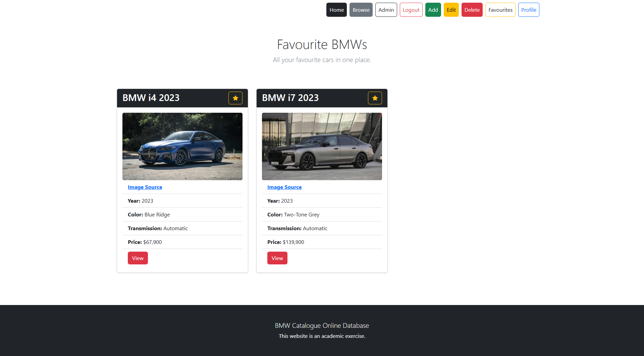Click the green Add button

point(433,10)
